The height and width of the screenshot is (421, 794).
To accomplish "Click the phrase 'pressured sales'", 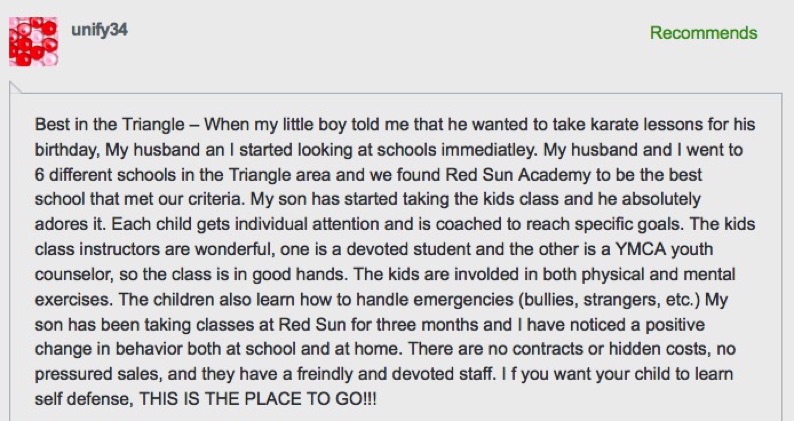I will pyautogui.click(x=98, y=374).
